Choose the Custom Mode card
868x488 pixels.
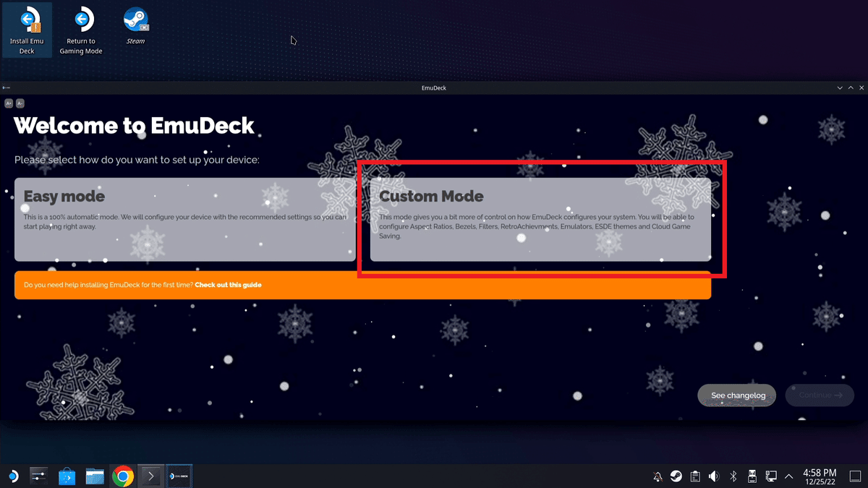[x=540, y=219]
